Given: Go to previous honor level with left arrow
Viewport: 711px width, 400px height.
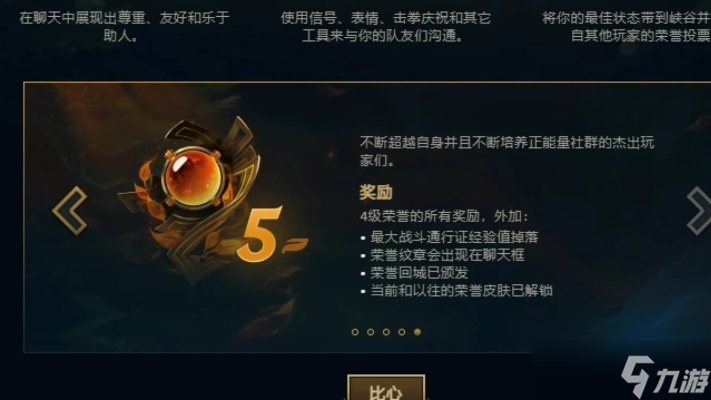Looking at the screenshot, I should (x=70, y=210).
